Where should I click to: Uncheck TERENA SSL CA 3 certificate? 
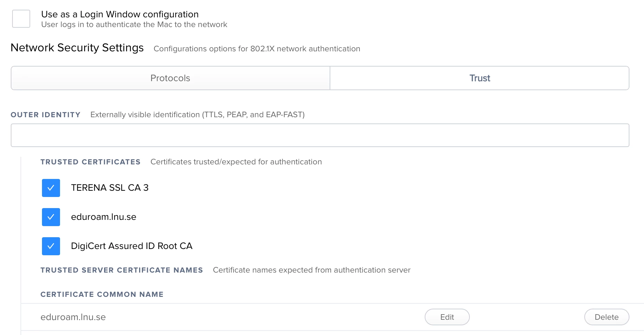pyautogui.click(x=51, y=188)
